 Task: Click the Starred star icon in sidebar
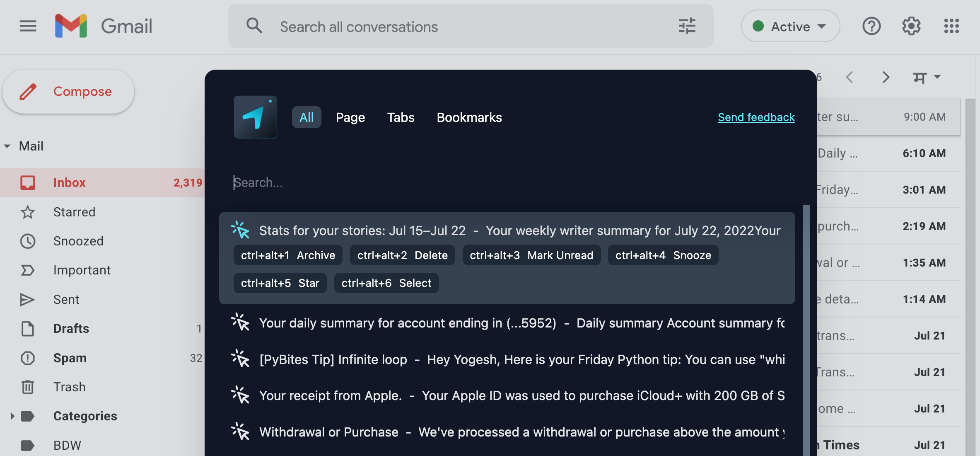click(28, 212)
